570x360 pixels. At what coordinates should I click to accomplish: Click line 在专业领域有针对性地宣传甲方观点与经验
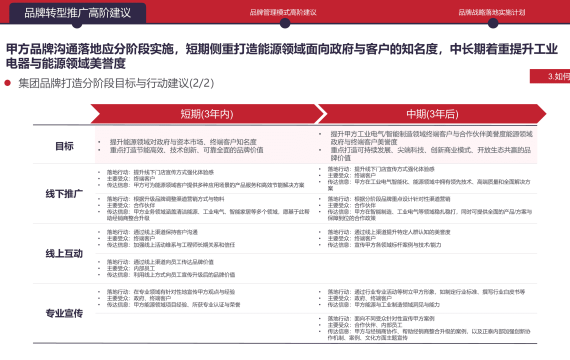click(x=171, y=292)
